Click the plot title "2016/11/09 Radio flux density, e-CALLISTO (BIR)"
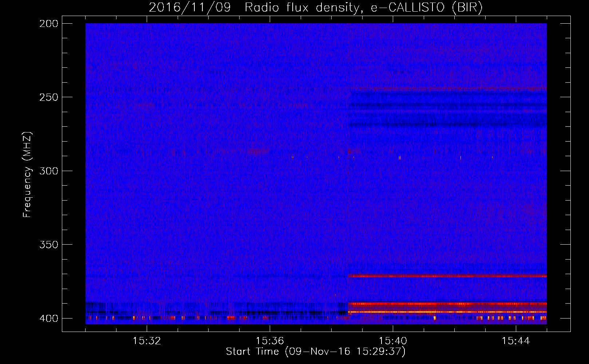Viewport: 589px width, 364px height. click(x=316, y=8)
